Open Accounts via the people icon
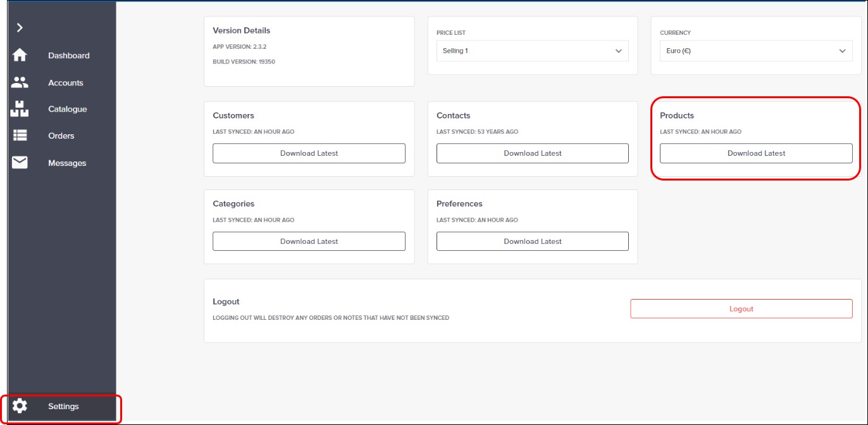The image size is (868, 425). coord(20,82)
